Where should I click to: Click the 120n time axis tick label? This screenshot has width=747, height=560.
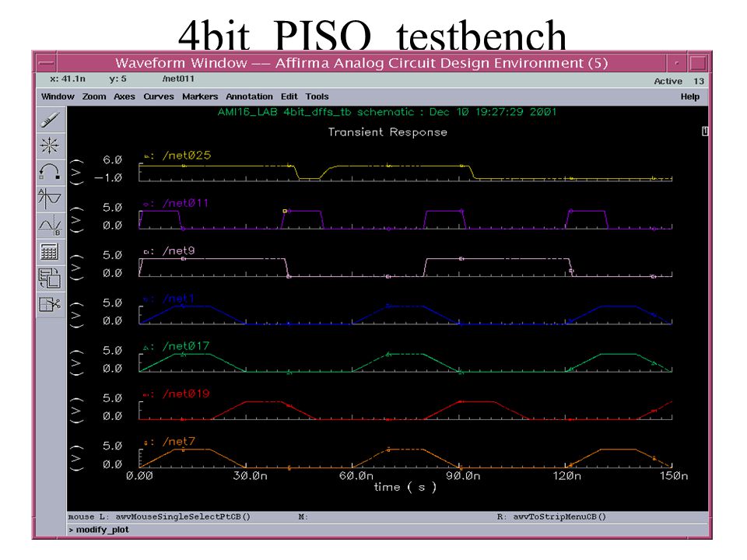pyautogui.click(x=567, y=476)
